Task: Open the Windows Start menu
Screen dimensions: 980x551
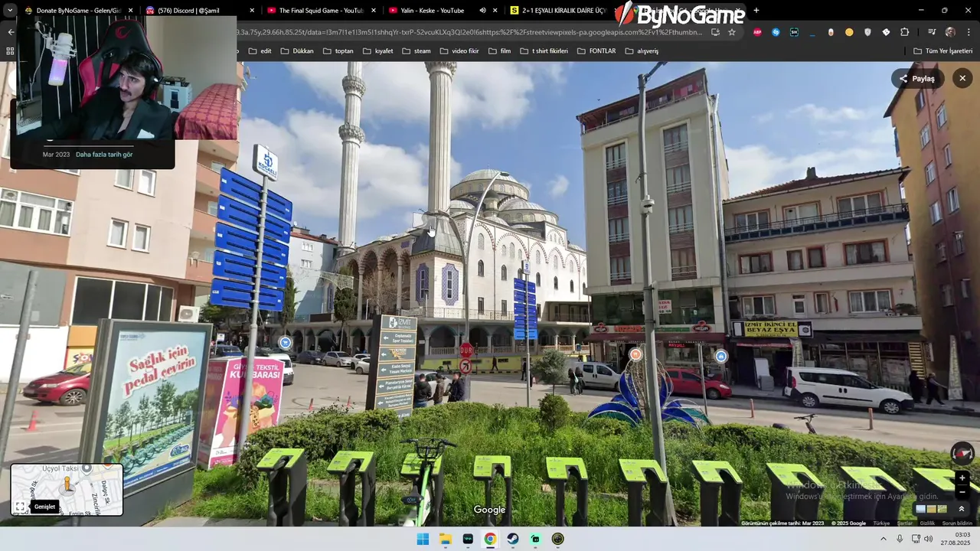Action: [x=423, y=539]
